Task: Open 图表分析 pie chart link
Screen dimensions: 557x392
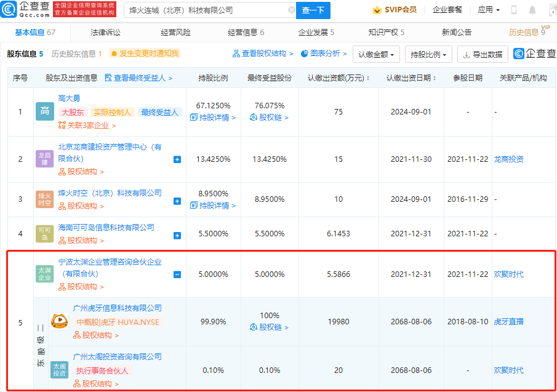Action: coord(324,54)
